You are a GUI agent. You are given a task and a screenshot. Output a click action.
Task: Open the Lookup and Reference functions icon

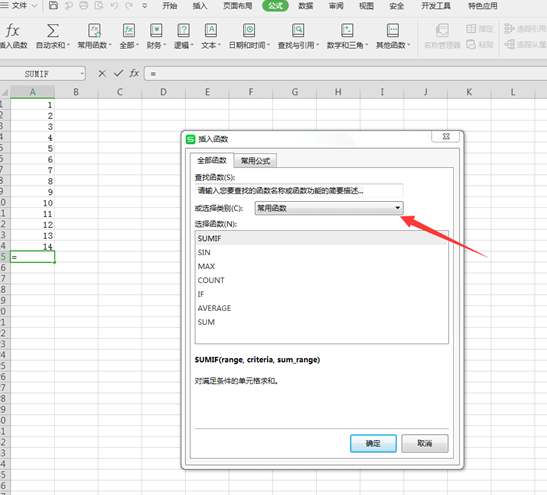pyautogui.click(x=298, y=31)
